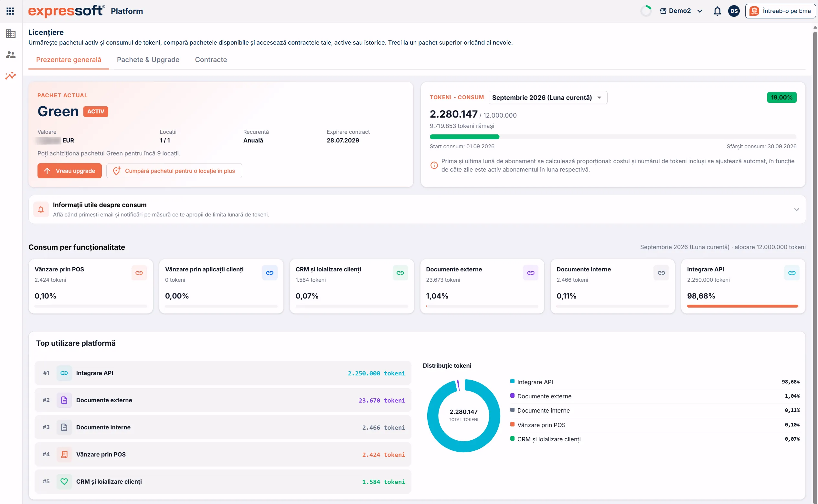Click the token distribution donut chart
The width and height of the screenshot is (818, 504).
(x=463, y=416)
